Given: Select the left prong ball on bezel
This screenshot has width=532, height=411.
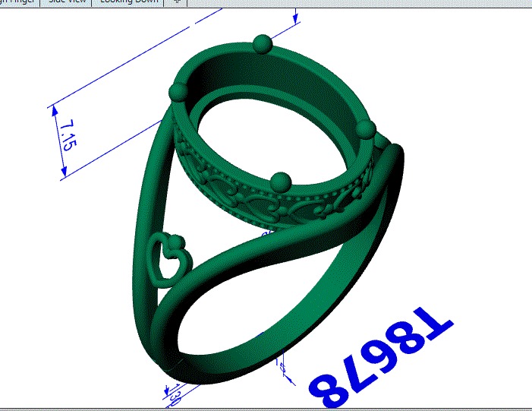Looking at the screenshot, I should 179,93.
